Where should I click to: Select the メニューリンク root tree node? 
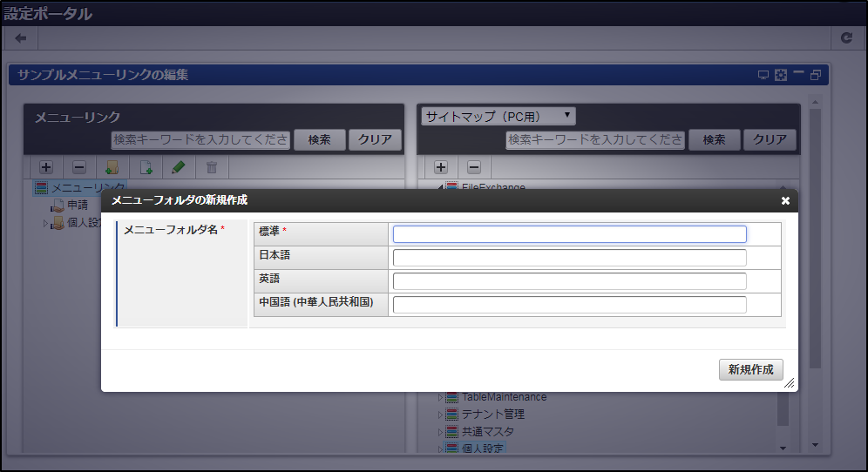pyautogui.click(x=80, y=187)
